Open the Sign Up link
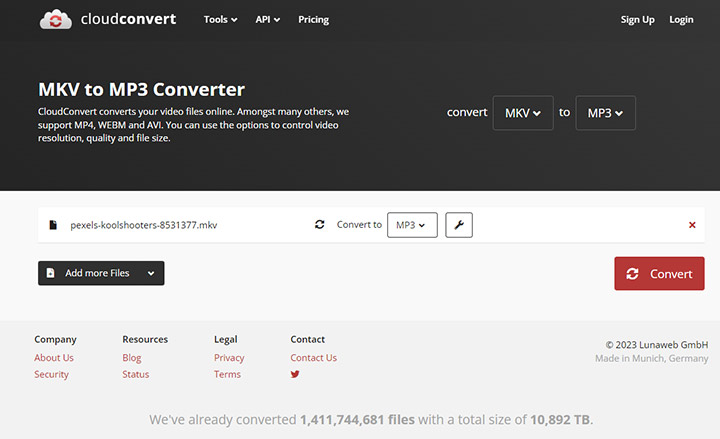This screenshot has width=720, height=439. [637, 19]
